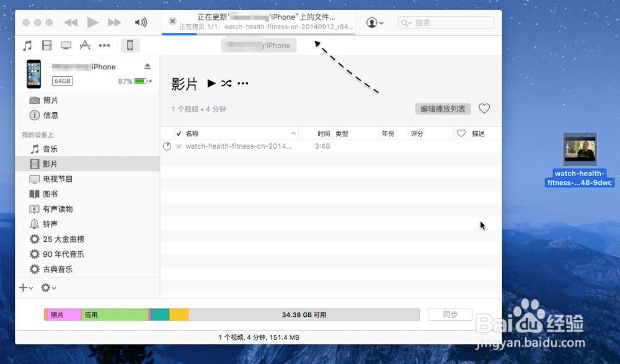This screenshot has height=364, width=620.
Task: Select the Music library icon
Action: click(27, 45)
